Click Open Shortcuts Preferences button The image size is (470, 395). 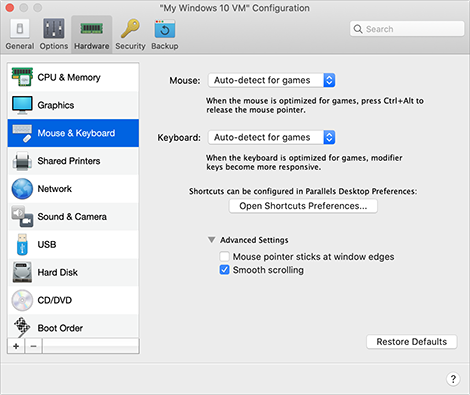(x=303, y=206)
